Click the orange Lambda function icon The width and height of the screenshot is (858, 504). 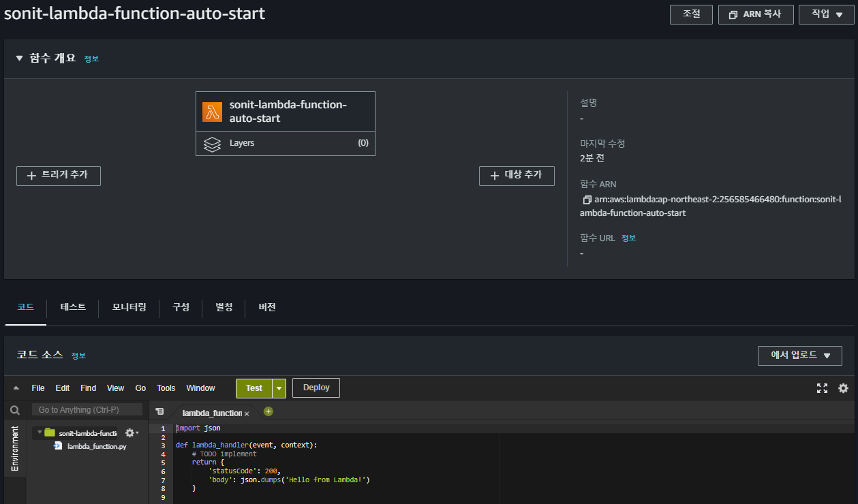[213, 112]
